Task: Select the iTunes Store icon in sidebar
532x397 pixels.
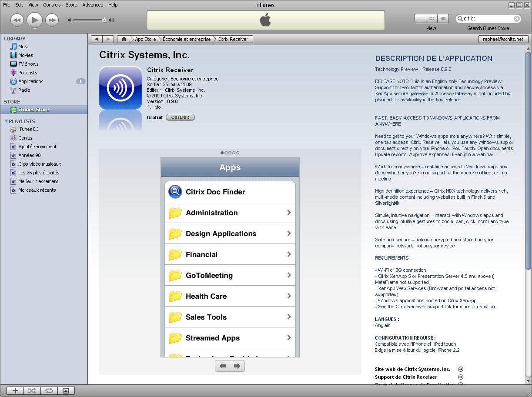Action: (x=13, y=110)
